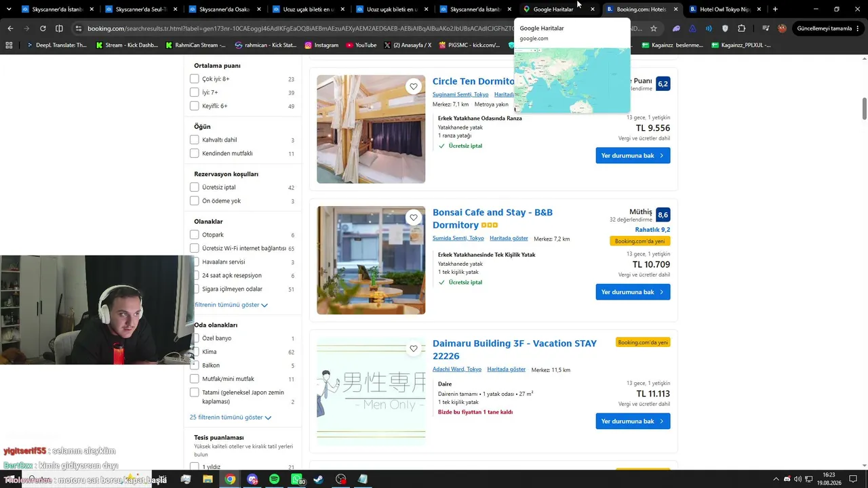Enable the 'Kahvaltı dahil' filter

(x=195, y=140)
